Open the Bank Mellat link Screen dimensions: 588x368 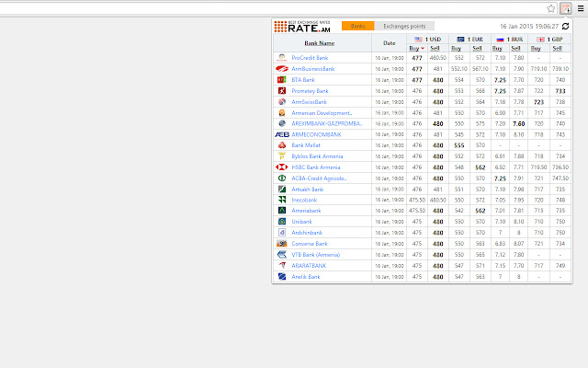point(306,145)
